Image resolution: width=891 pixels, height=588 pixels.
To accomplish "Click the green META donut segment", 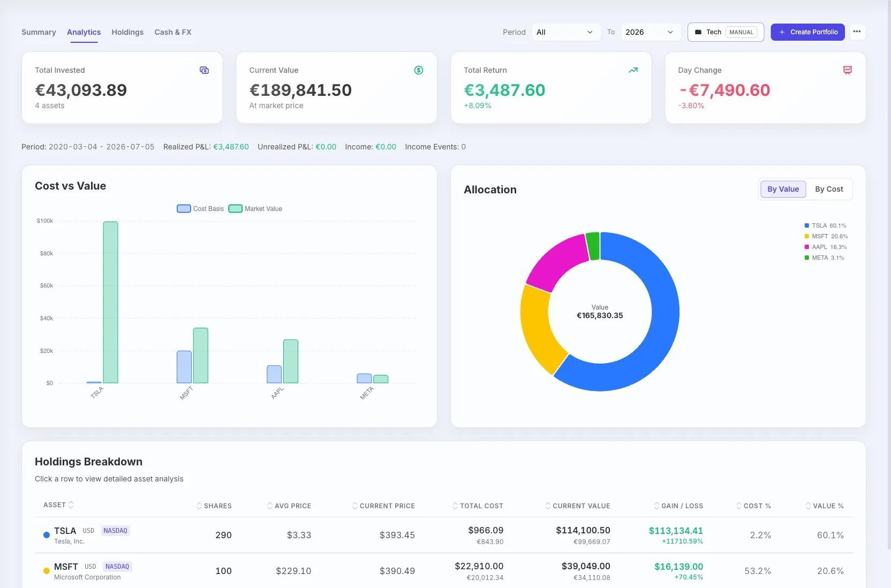I will click(593, 246).
